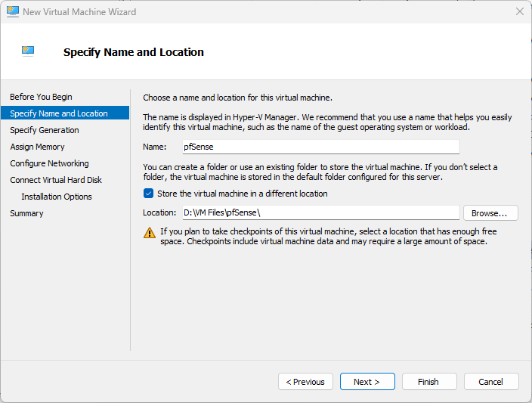Jump to the Summary step
Viewport: 532px width, 403px height.
tap(26, 213)
